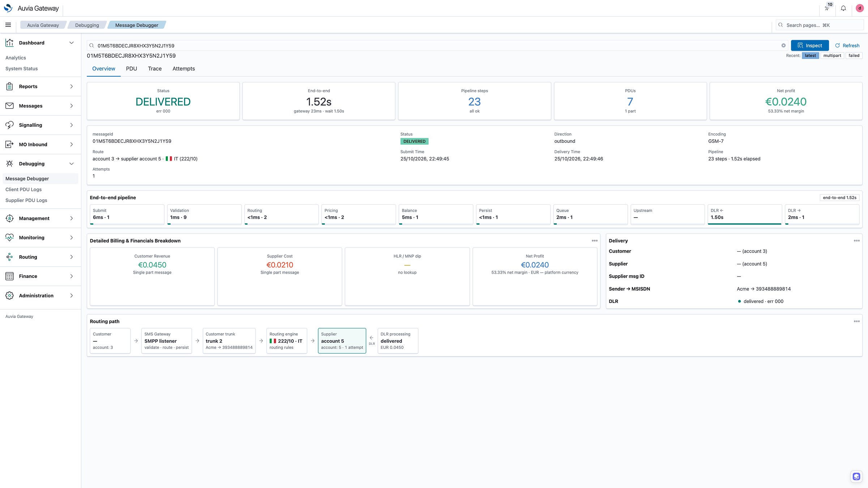Viewport: 868px width, 488px height.
Task: Go to Debugging breadcrumb
Action: click(87, 25)
